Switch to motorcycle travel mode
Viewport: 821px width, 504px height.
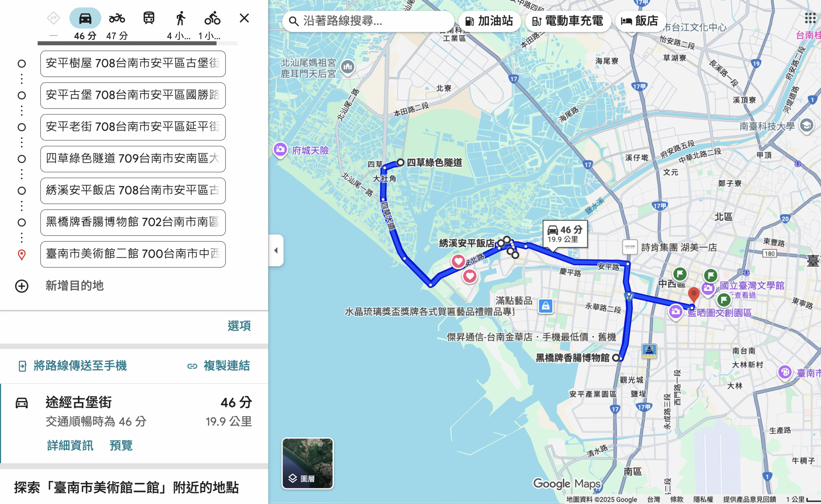(117, 18)
